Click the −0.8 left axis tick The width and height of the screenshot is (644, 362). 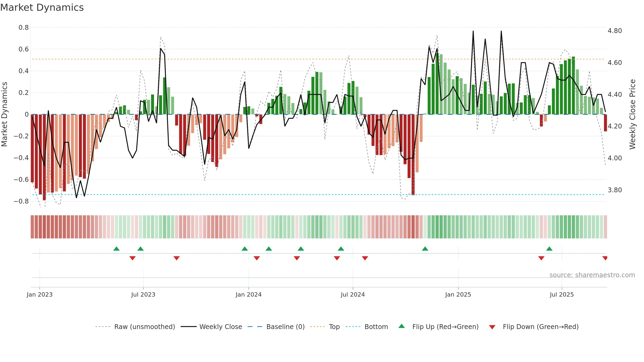[21, 201]
